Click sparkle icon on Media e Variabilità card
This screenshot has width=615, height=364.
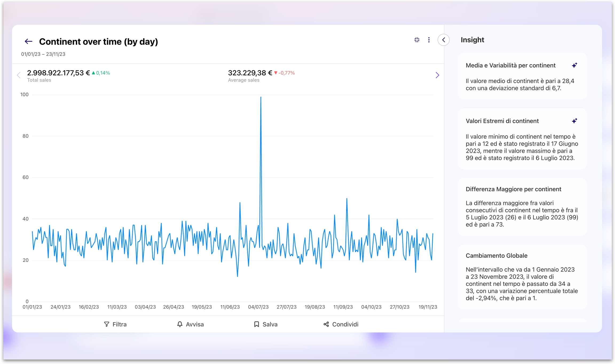click(x=574, y=65)
